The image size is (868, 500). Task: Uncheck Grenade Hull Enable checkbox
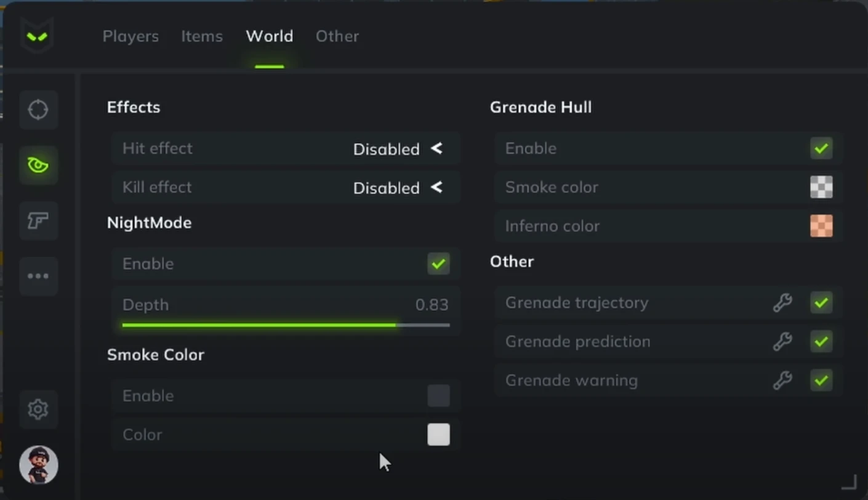821,148
